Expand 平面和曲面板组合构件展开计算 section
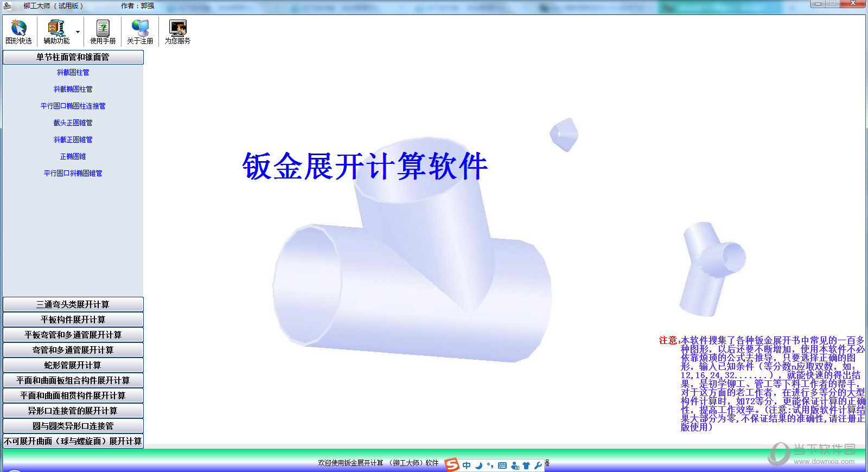 click(x=73, y=380)
